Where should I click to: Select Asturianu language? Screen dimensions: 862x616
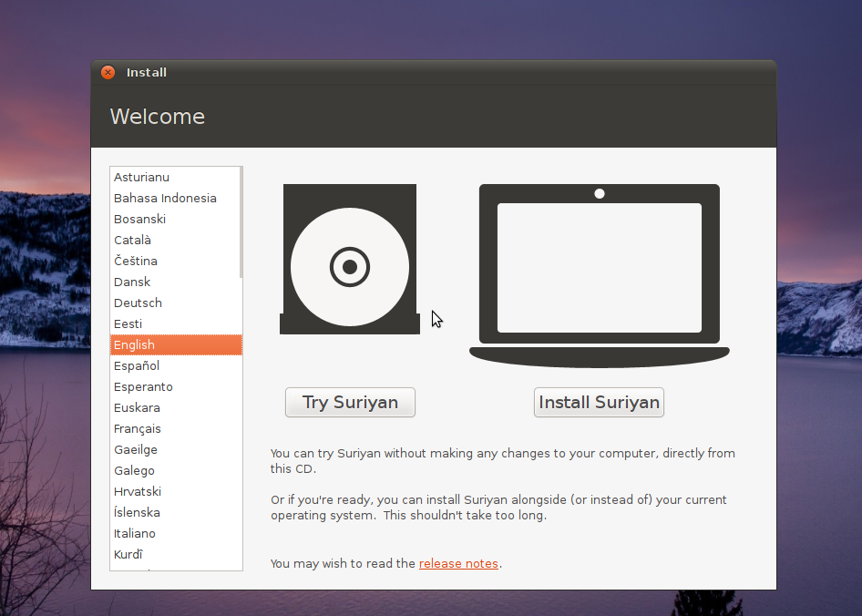pyautogui.click(x=176, y=177)
